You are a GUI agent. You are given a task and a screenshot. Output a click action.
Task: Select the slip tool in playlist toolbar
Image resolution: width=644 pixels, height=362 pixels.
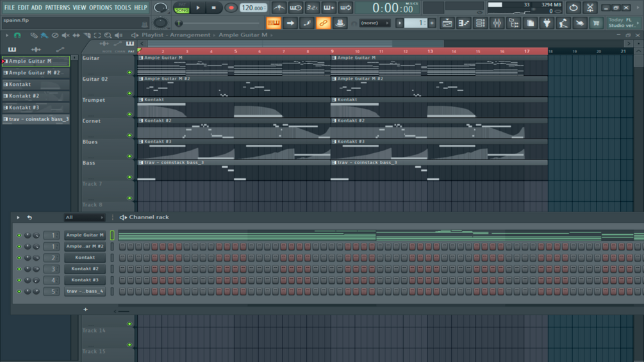(76, 35)
